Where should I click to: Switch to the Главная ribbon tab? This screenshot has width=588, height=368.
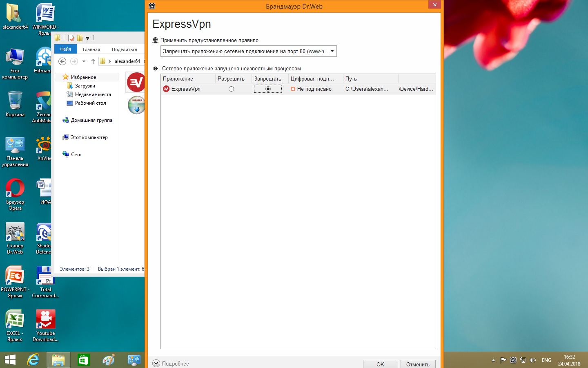tap(91, 49)
